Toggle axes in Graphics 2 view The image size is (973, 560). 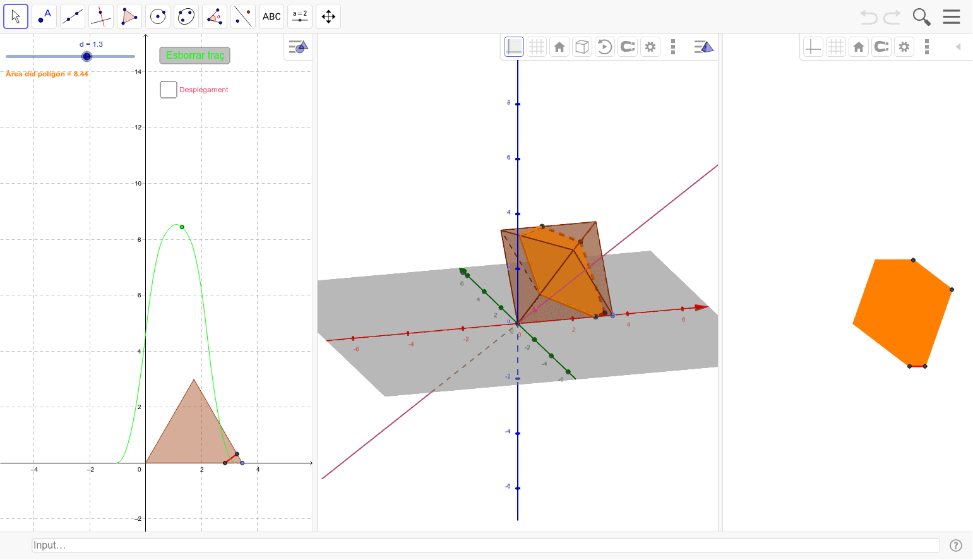[x=813, y=47]
